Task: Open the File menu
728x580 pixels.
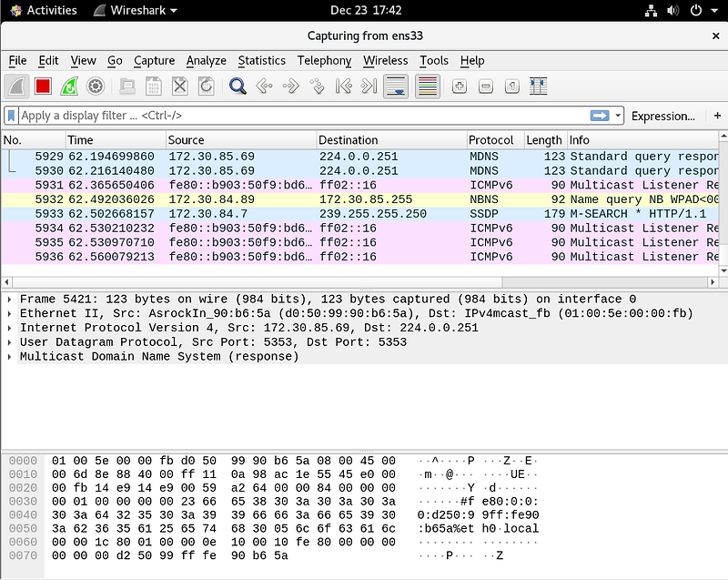Action: click(x=17, y=61)
